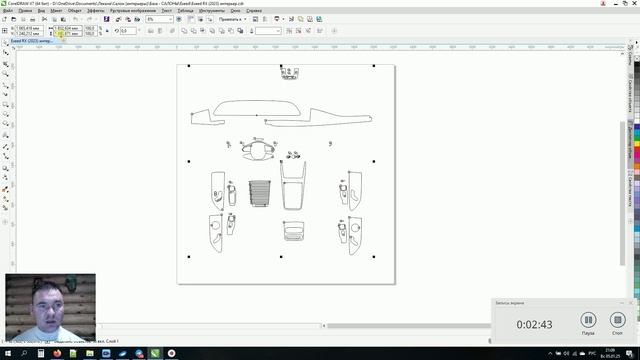Screen dimensions: 640x360
Task: Click the Object origin grid icon
Action: pyautogui.click(x=5, y=31)
